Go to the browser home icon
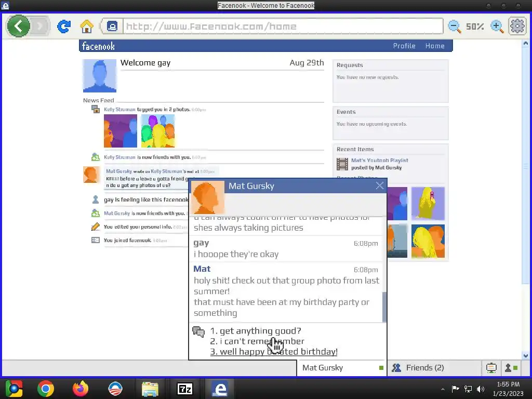 point(87,26)
